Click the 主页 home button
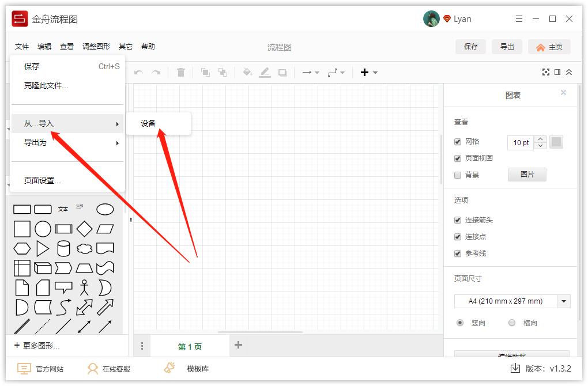The height and width of the screenshot is (386, 588). point(549,47)
